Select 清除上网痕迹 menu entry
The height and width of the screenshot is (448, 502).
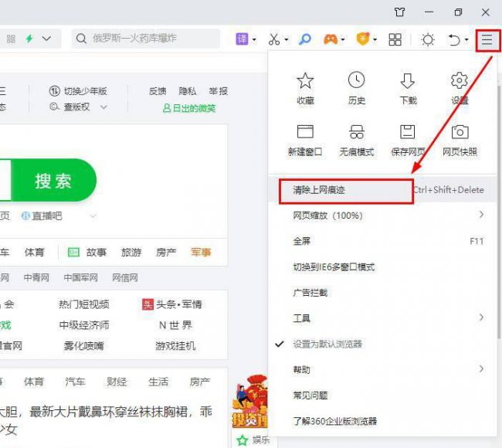[x=382, y=190]
